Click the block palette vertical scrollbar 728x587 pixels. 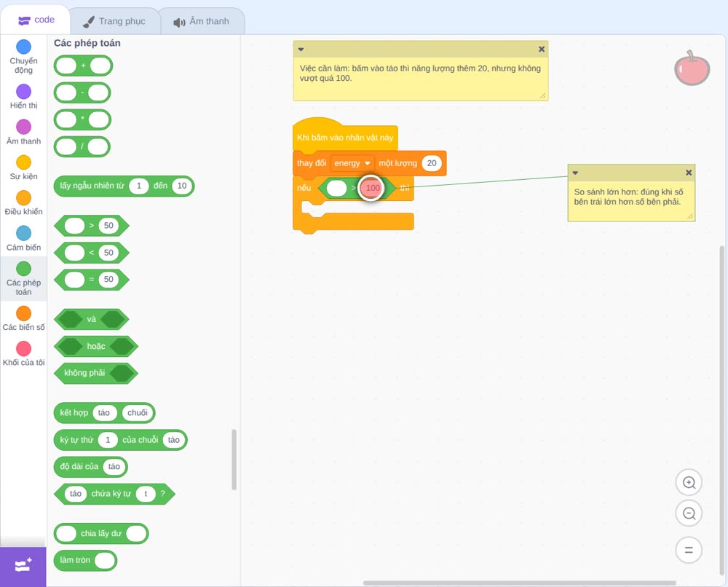click(234, 460)
